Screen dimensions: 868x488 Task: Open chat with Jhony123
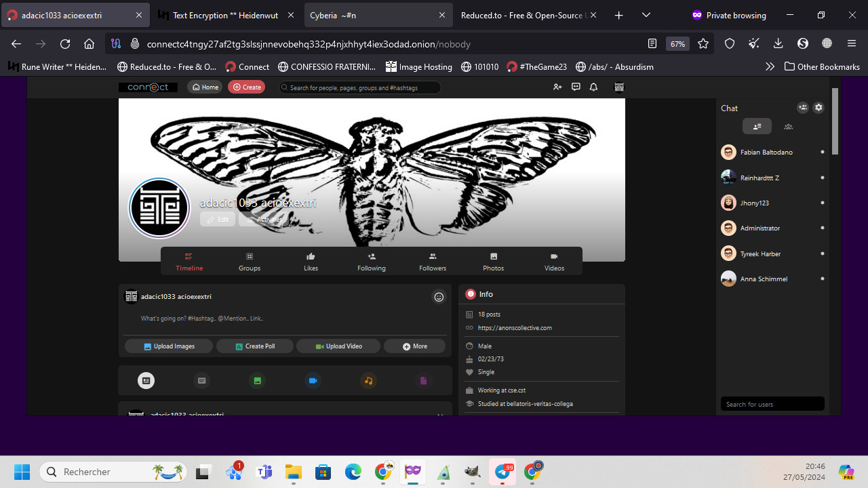tap(772, 203)
